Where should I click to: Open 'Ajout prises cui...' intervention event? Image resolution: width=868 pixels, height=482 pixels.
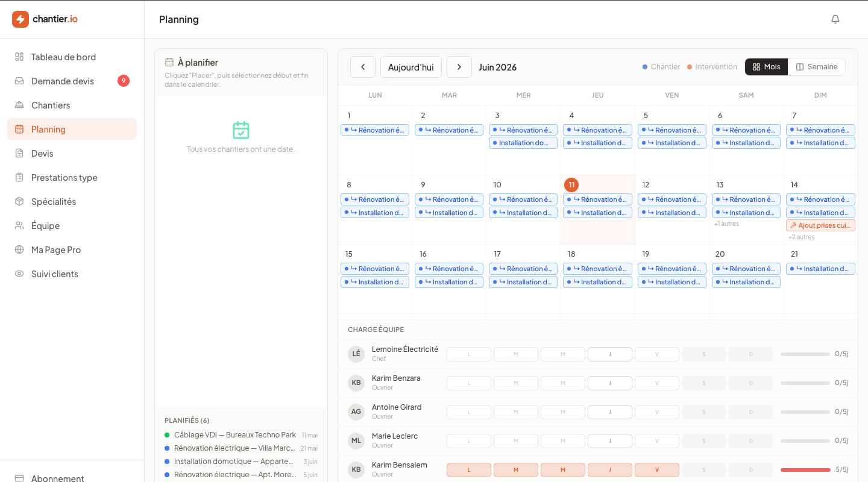820,225
